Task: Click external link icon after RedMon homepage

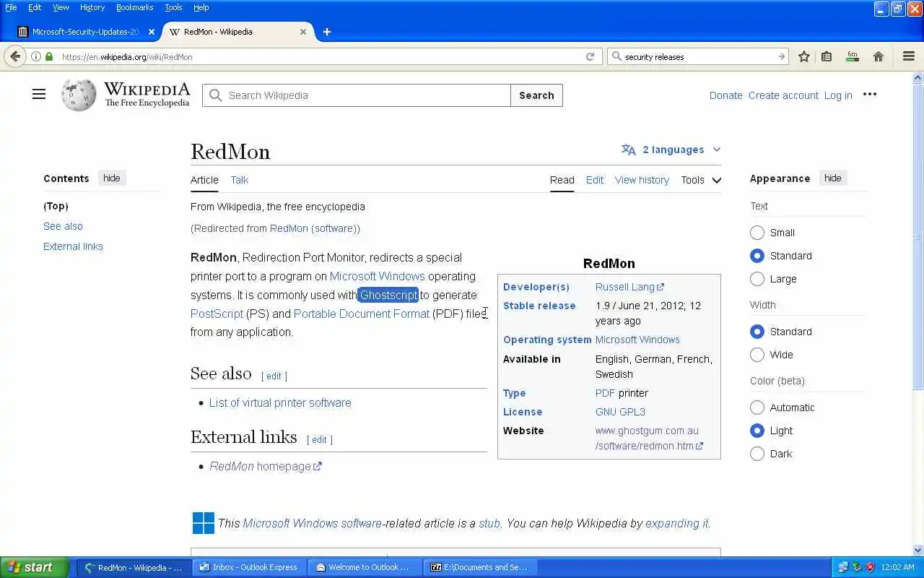Action: tap(318, 466)
